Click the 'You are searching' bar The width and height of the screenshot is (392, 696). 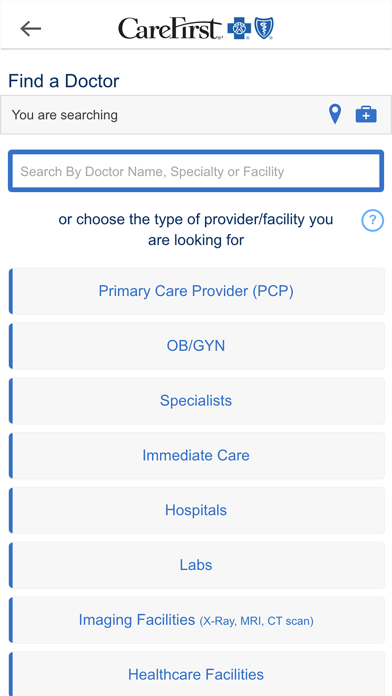click(196, 115)
